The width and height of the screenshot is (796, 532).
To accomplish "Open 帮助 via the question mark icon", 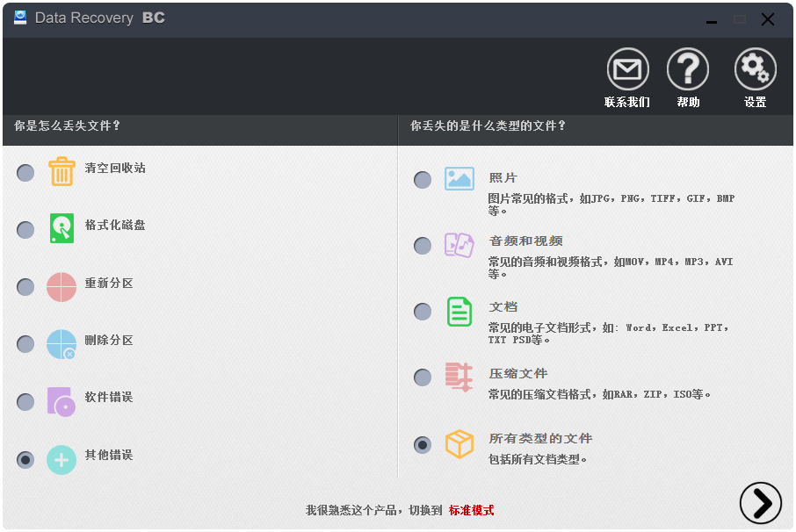I will click(688, 68).
